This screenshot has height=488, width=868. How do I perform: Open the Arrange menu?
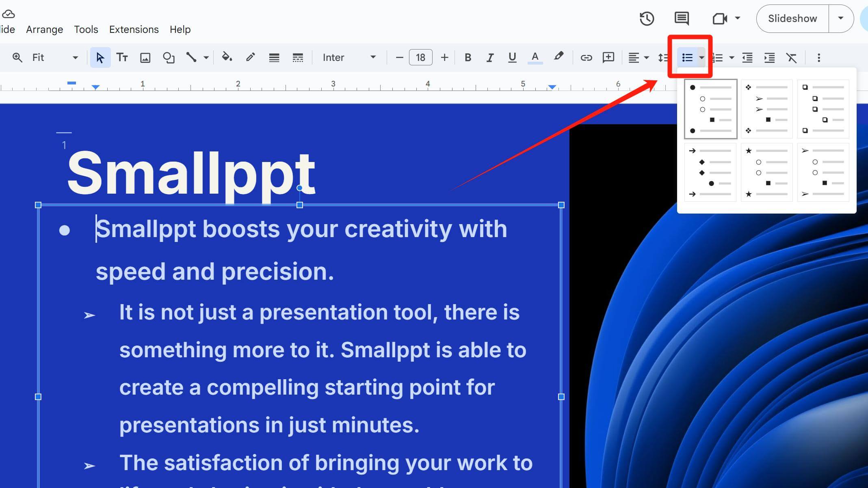coord(45,29)
